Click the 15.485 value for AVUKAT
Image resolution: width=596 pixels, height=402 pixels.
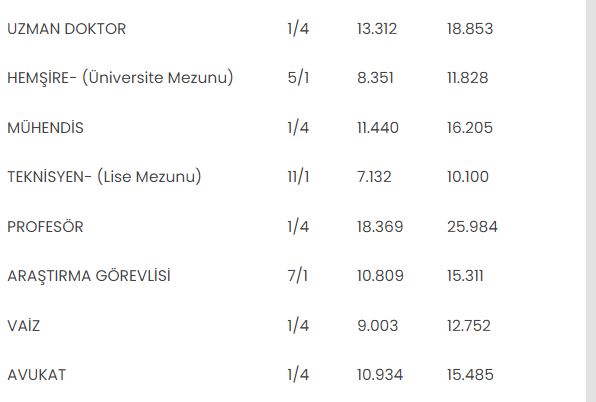click(x=470, y=375)
